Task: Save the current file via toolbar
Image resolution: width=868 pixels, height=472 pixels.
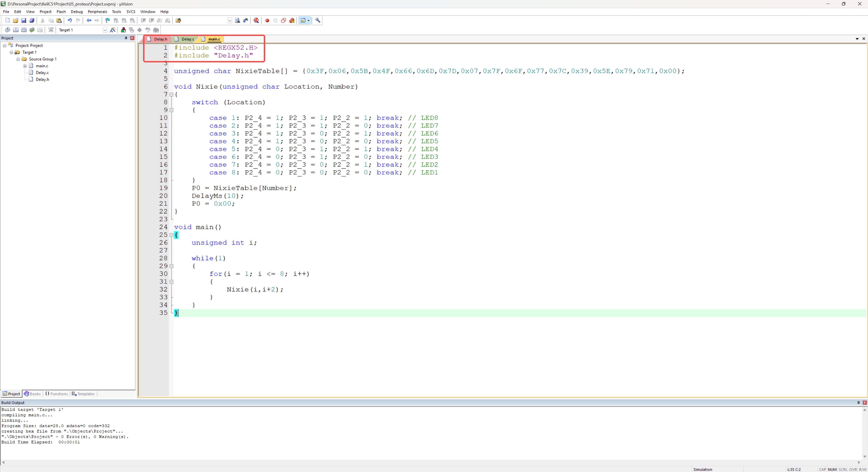Action: (24, 21)
